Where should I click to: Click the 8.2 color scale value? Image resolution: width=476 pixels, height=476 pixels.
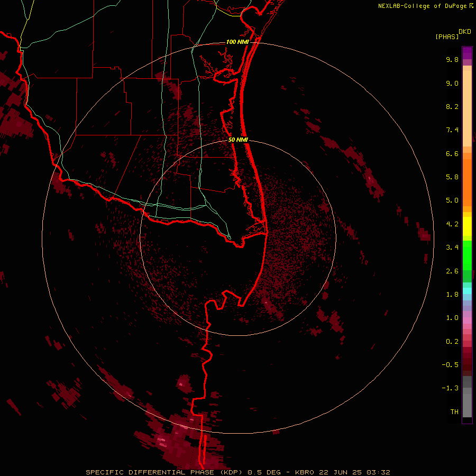[452, 106]
